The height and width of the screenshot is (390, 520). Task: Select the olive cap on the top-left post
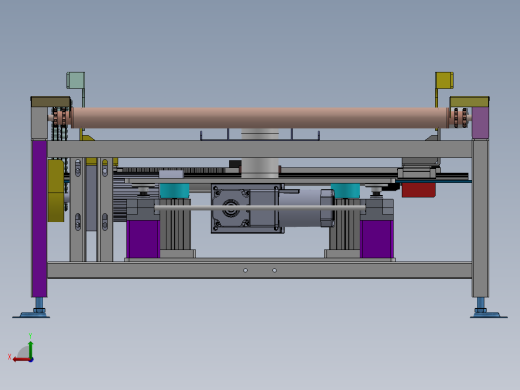pyautogui.click(x=51, y=102)
